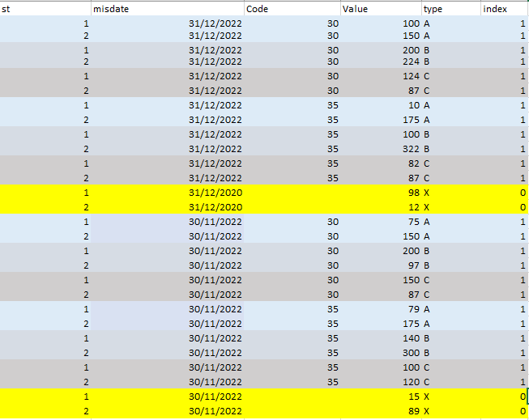Click the yellow row Value cell 89
529x420 pixels.
(381, 411)
